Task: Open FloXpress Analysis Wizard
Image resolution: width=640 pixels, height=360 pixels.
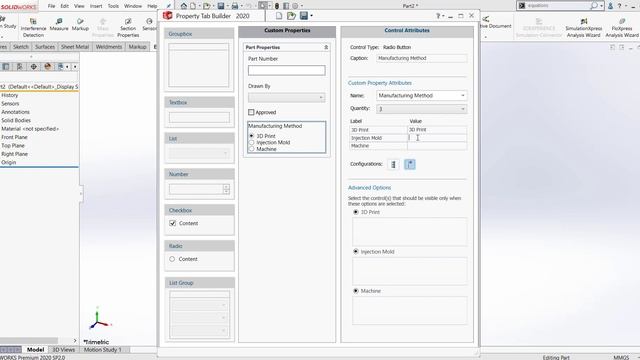Action: 622,27
